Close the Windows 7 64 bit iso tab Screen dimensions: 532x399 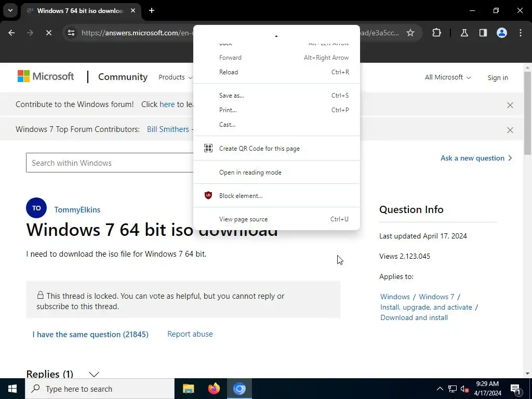pos(133,10)
